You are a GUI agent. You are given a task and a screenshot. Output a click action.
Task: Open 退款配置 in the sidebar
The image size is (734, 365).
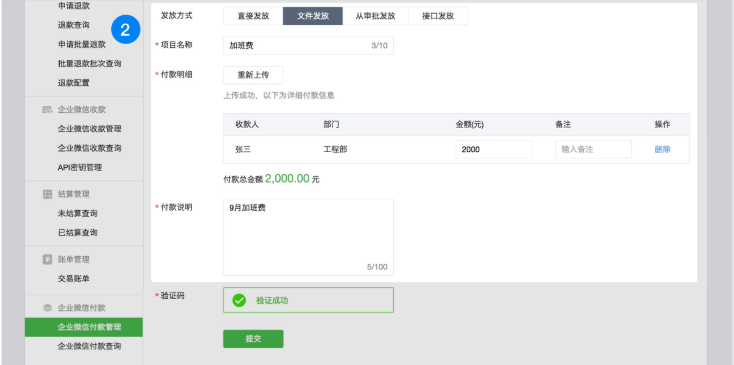(x=73, y=83)
